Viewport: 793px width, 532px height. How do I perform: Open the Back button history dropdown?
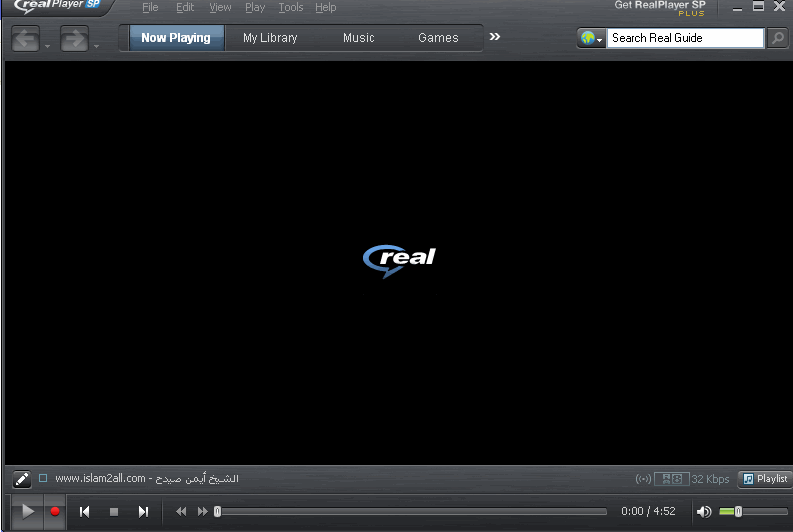[x=47, y=47]
